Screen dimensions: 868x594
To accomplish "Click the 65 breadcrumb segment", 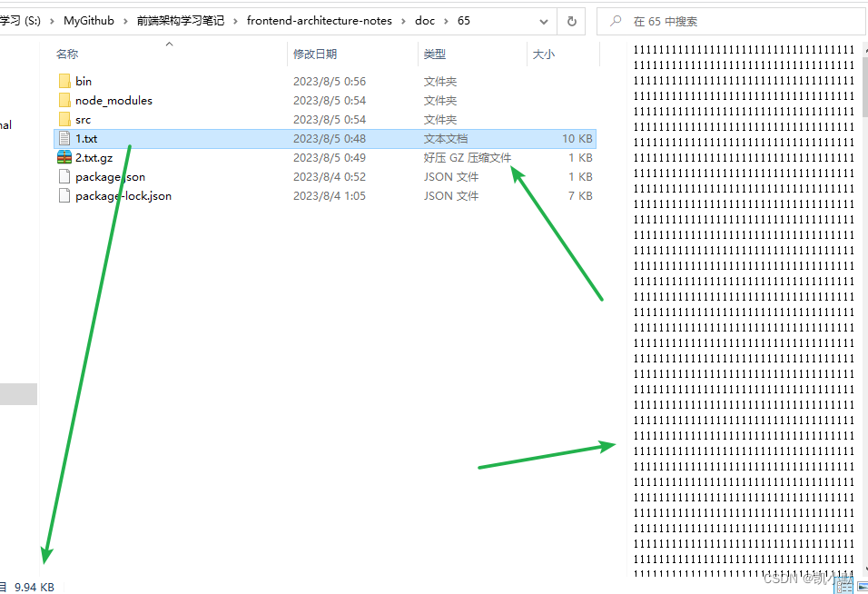I will tap(464, 21).
